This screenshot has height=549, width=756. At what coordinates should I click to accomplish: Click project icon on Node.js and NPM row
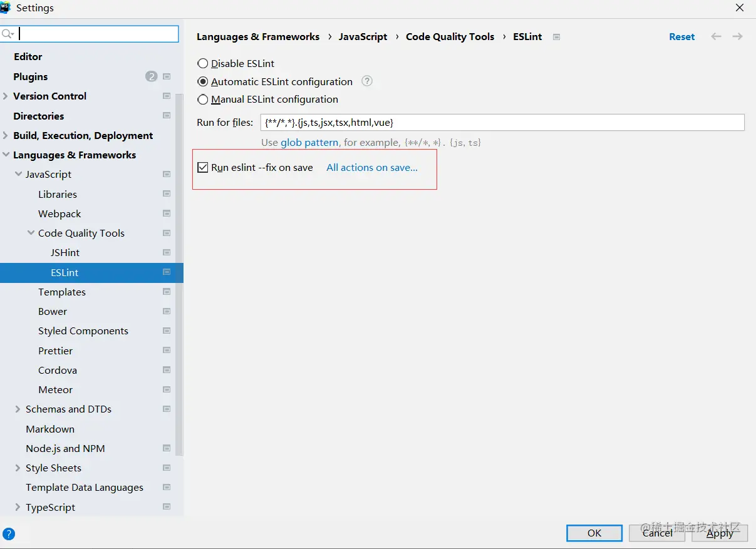167,448
